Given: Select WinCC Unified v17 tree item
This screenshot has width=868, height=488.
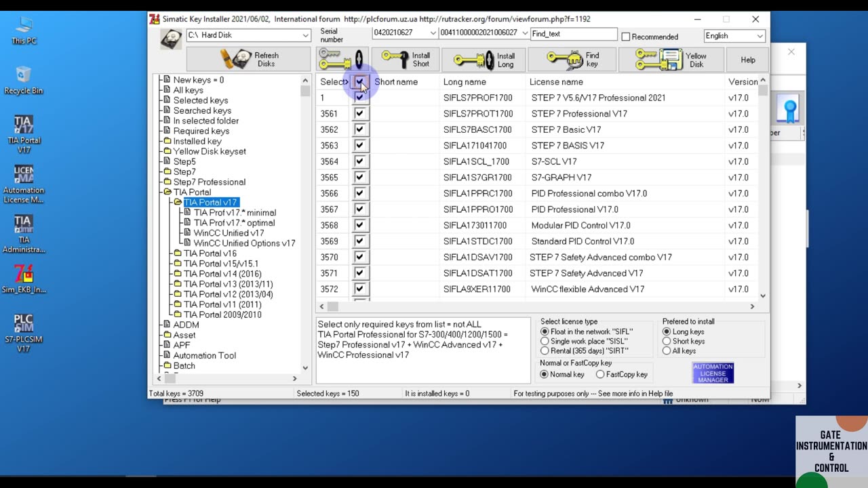Looking at the screenshot, I should tap(229, 233).
